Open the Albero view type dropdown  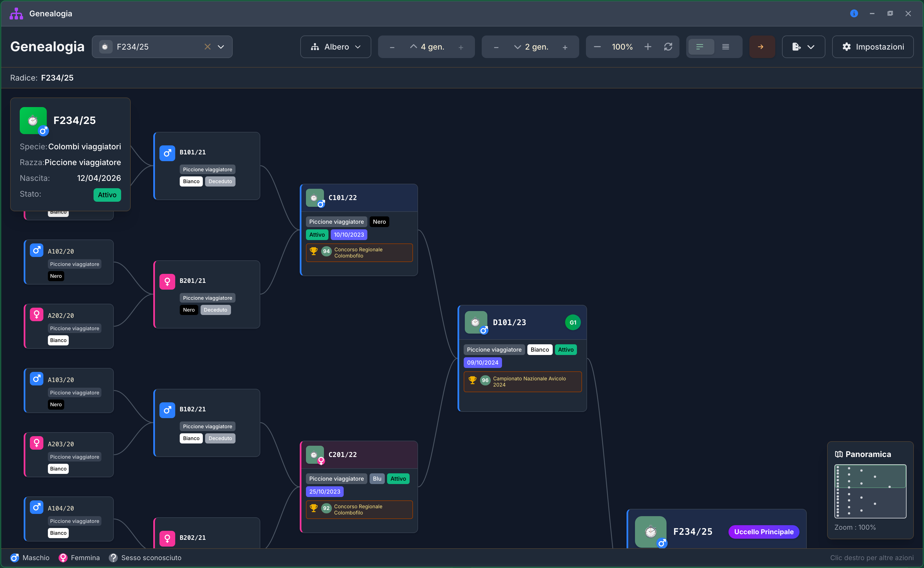click(336, 46)
